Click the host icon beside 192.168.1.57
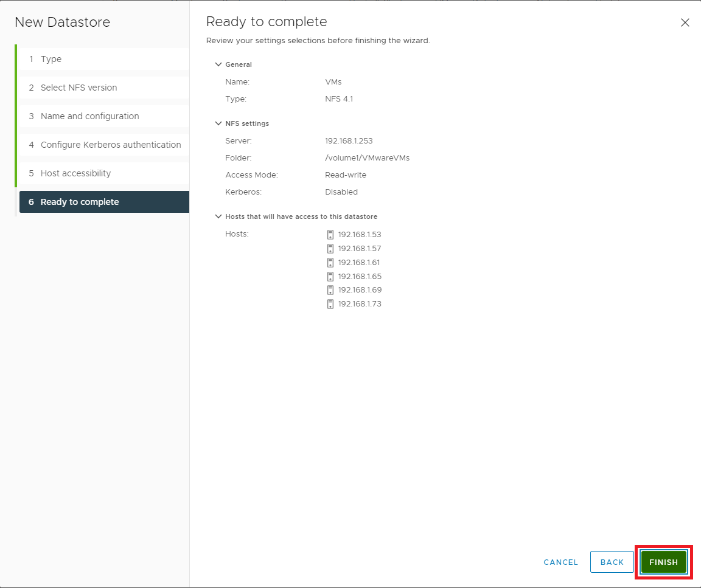 tap(330, 249)
